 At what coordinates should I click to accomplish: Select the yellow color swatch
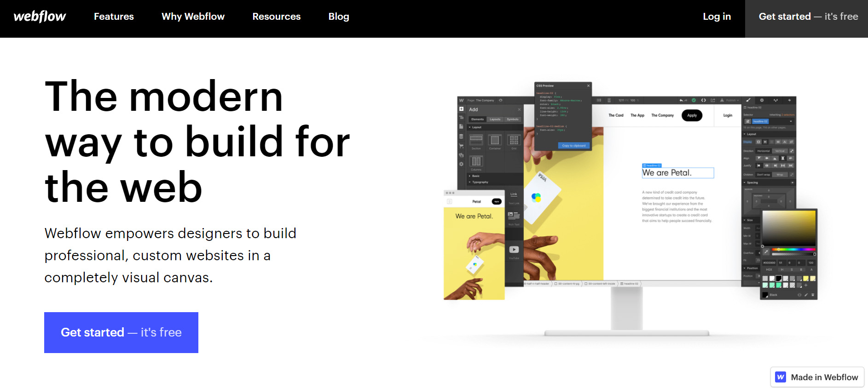[x=806, y=279]
